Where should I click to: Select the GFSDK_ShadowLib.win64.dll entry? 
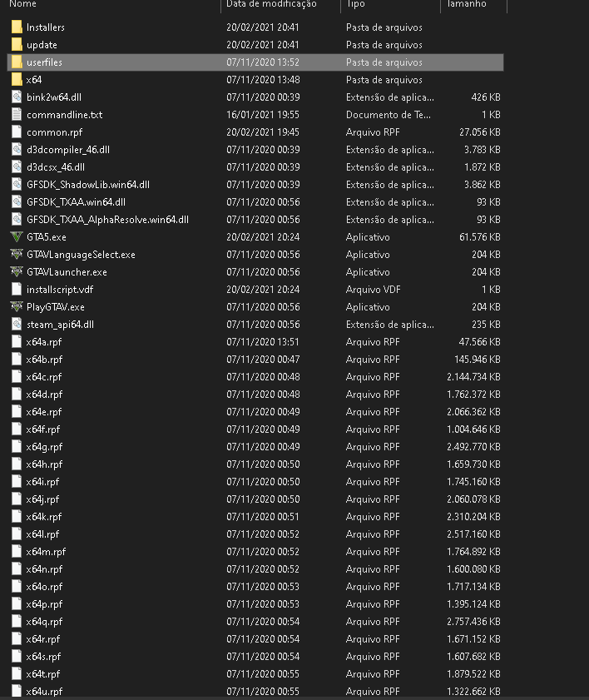tap(88, 185)
